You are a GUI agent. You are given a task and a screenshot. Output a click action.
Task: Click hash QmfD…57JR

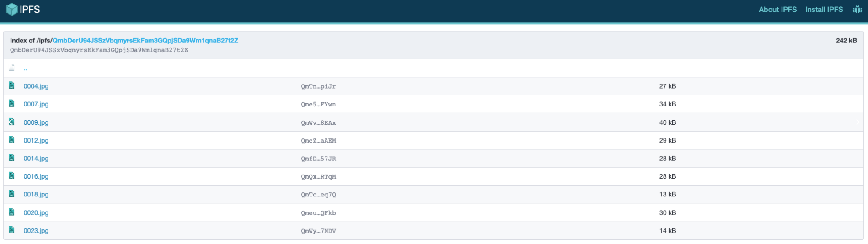[318, 159]
